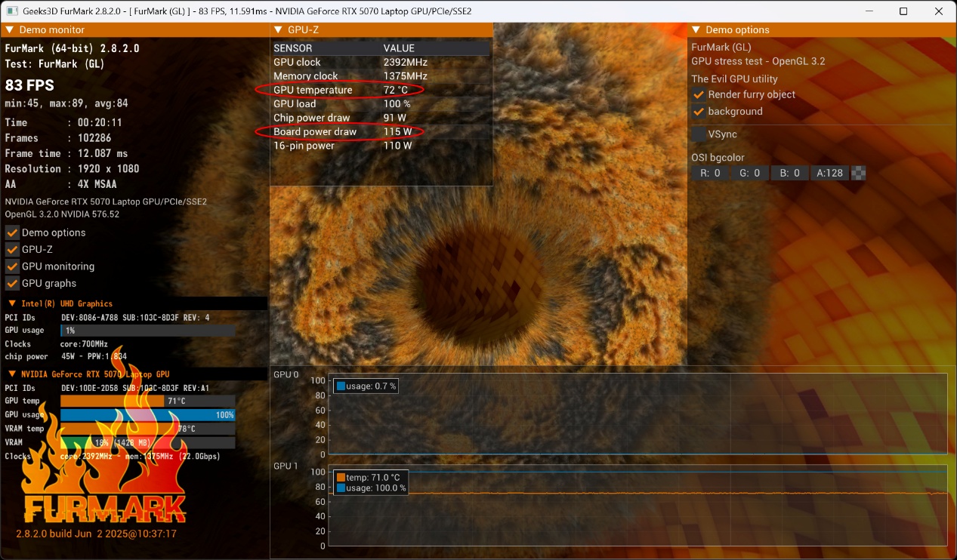This screenshot has height=560, width=957.
Task: Select the GPU load row
Action: 381,103
